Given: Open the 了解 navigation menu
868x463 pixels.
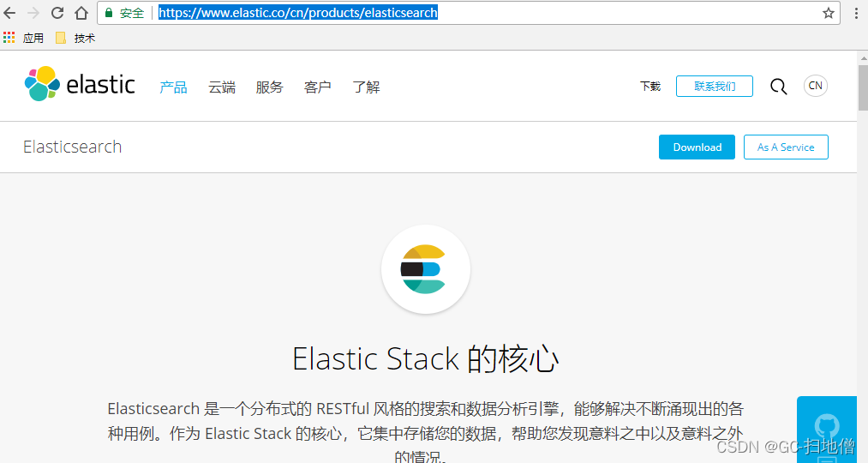Looking at the screenshot, I should click(x=367, y=87).
